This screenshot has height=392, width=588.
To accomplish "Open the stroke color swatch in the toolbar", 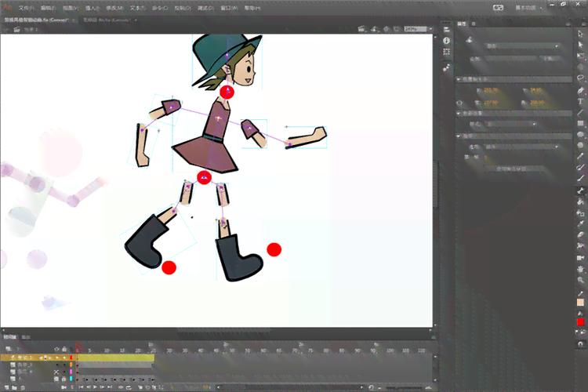I will click(x=580, y=303).
